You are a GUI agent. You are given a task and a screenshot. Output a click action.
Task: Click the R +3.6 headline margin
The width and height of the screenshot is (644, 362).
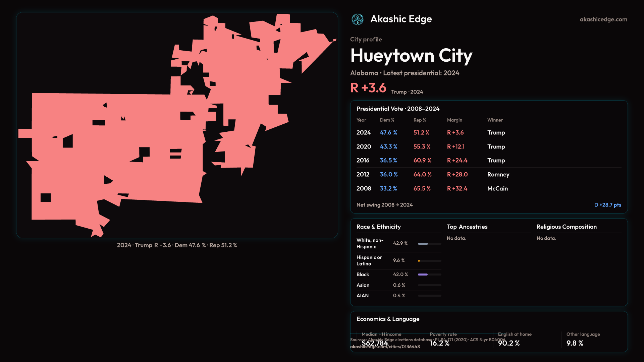pos(368,88)
